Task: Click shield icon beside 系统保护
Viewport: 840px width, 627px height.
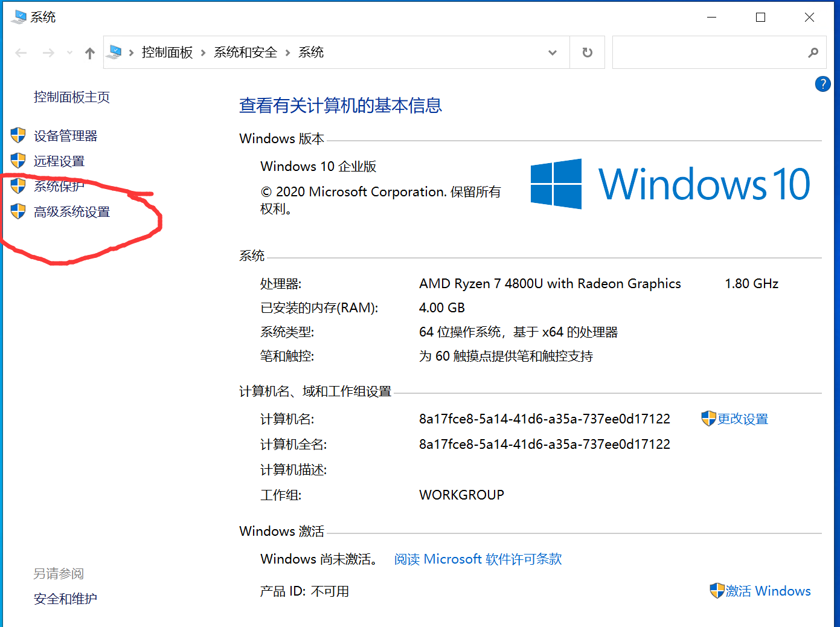Action: tap(18, 185)
